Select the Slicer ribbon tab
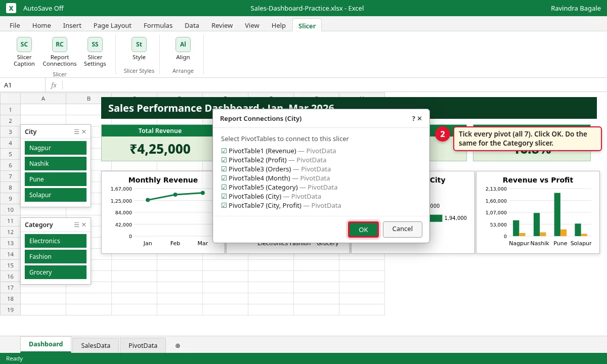This screenshot has height=364, width=607. 307,25
